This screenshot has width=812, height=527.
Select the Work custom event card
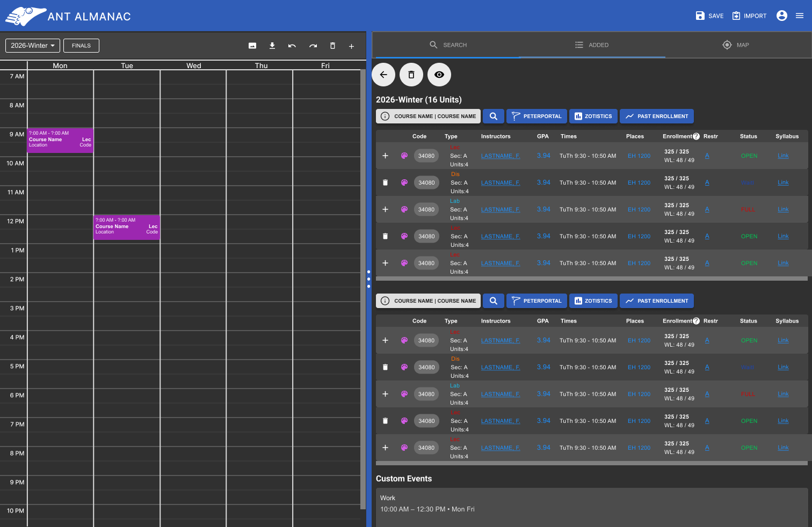(592, 507)
